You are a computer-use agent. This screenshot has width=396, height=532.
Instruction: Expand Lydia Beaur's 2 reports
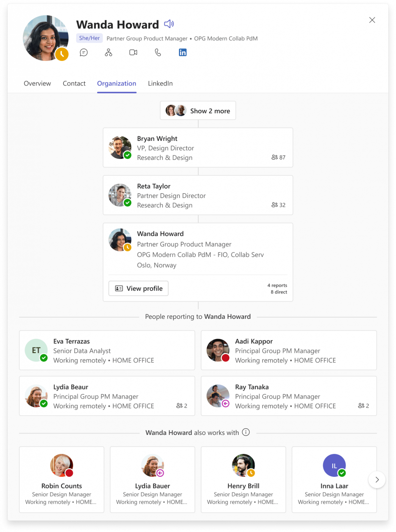coord(182,406)
